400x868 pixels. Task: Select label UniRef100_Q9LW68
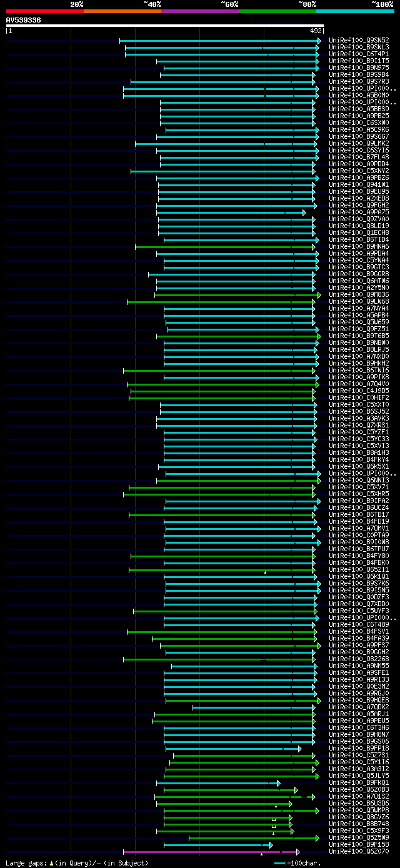point(359,301)
